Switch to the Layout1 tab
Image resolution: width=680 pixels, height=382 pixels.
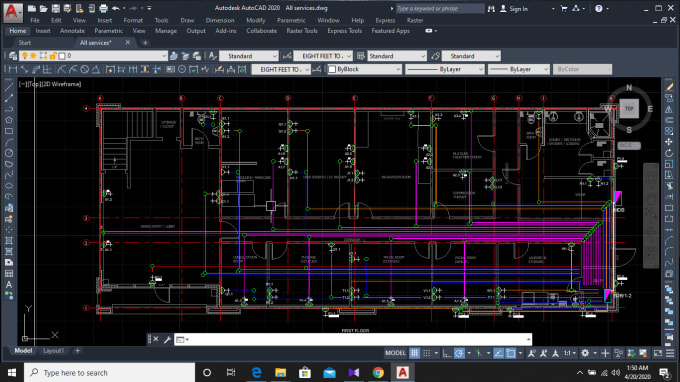[53, 351]
